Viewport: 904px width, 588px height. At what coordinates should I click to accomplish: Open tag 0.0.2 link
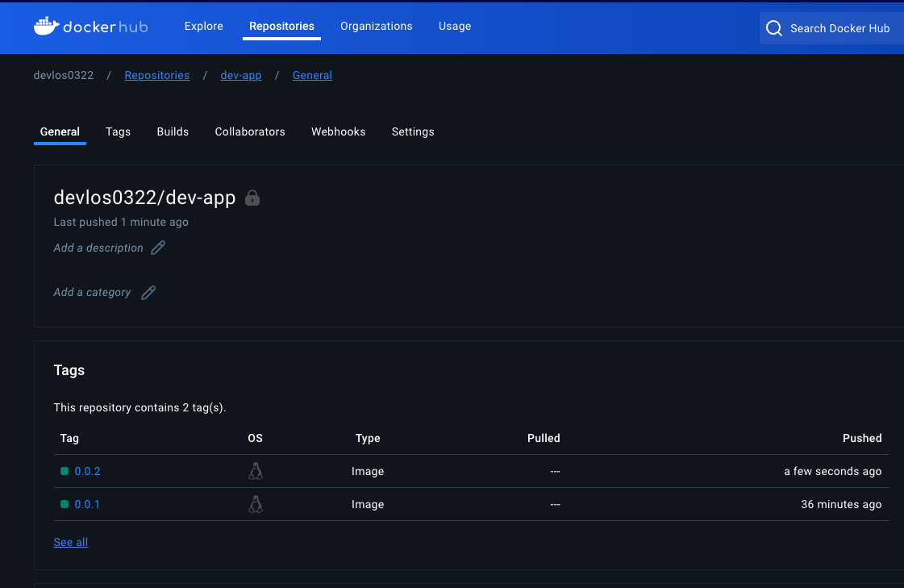coord(87,471)
